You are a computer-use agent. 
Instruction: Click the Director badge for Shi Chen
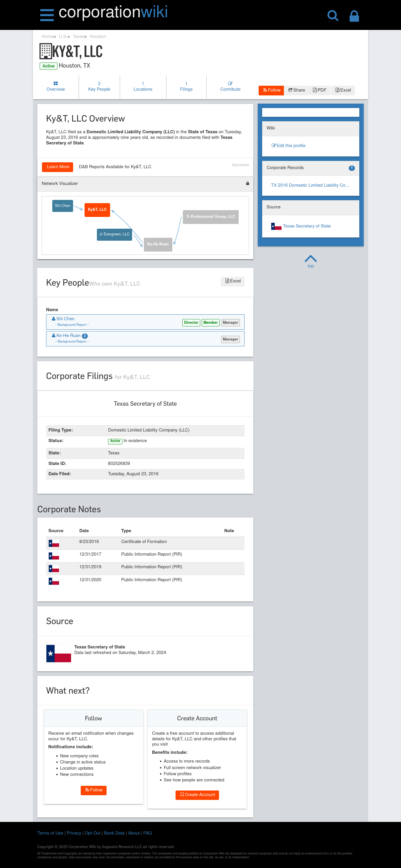(x=191, y=323)
